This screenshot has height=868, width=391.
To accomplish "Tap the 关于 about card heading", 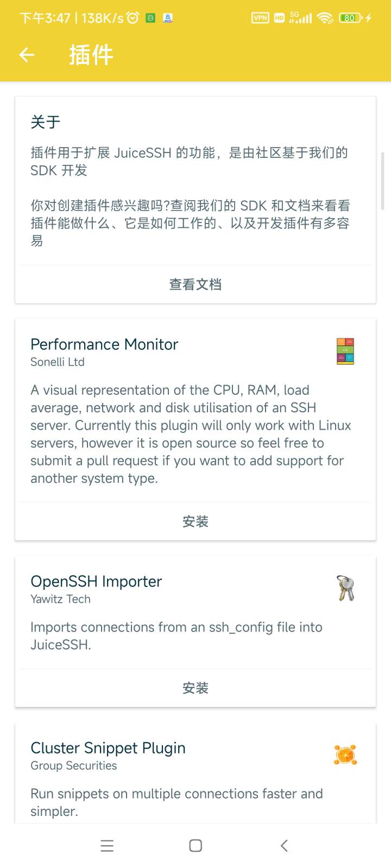I will tap(46, 122).
